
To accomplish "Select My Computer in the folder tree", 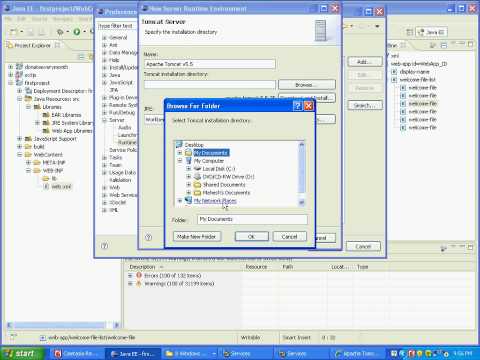I will pyautogui.click(x=209, y=161).
